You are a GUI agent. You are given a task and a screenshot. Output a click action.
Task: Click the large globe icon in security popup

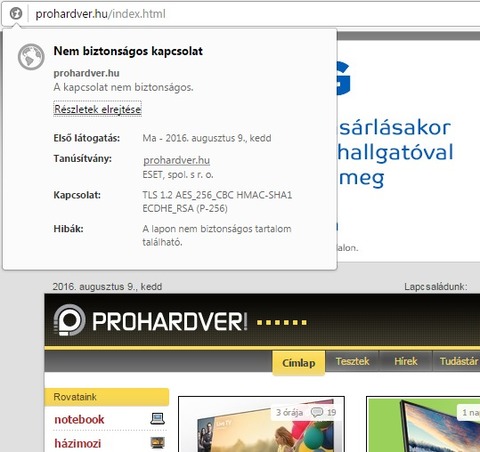(31, 57)
